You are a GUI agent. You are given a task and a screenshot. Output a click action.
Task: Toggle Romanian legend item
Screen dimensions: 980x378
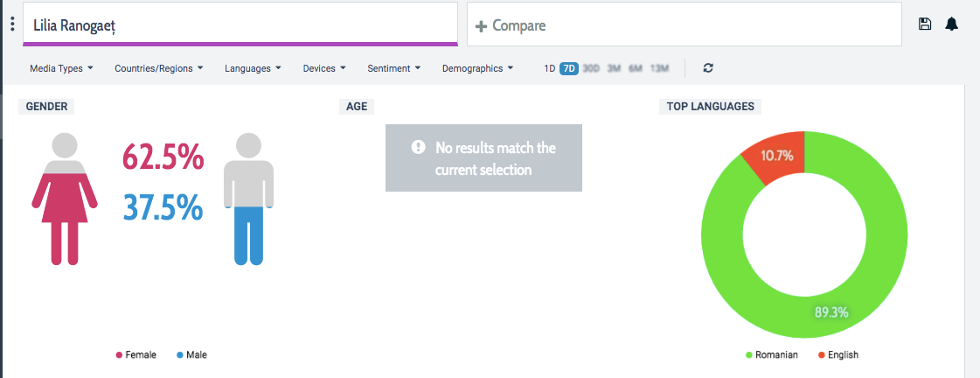pos(773,355)
